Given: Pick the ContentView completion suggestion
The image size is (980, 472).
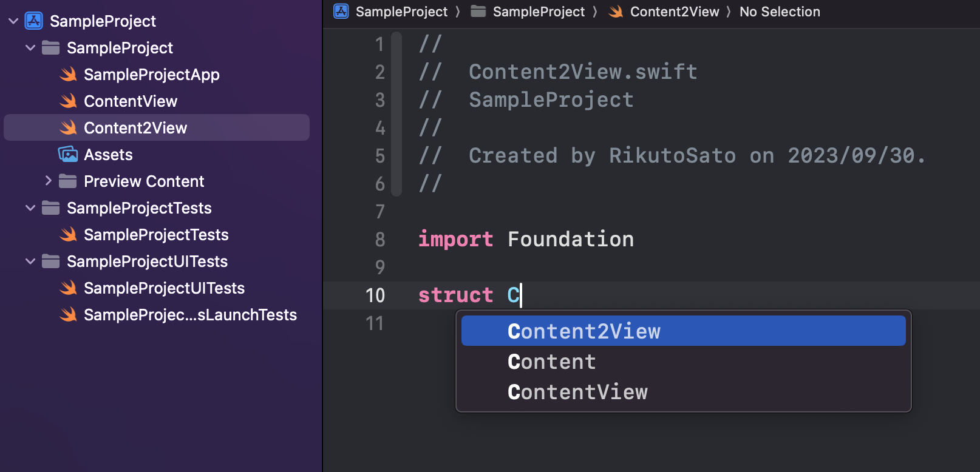Looking at the screenshot, I should coord(577,392).
